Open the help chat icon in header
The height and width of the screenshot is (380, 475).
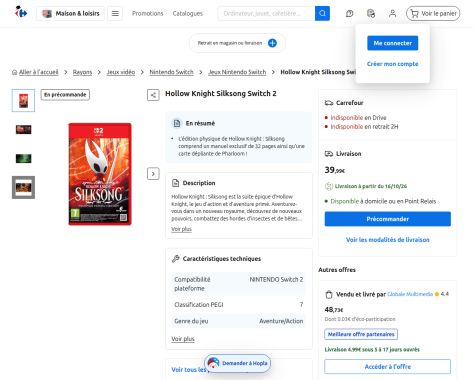coord(349,13)
